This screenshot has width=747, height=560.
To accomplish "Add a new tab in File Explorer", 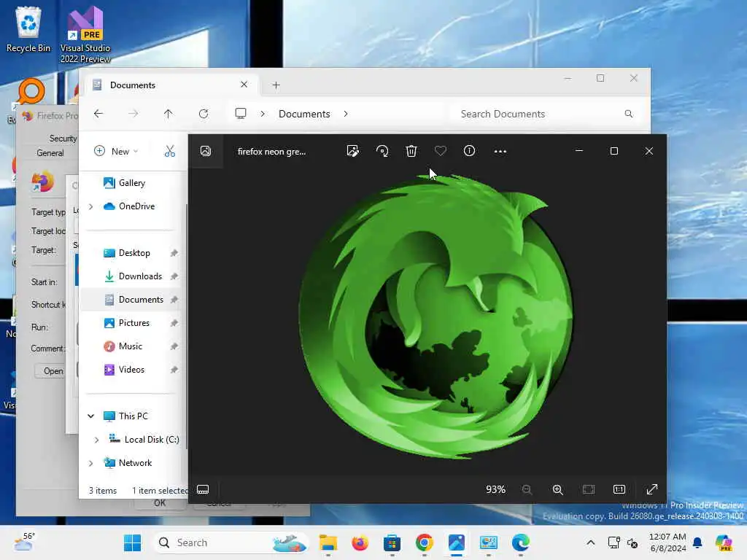I will pyautogui.click(x=276, y=85).
